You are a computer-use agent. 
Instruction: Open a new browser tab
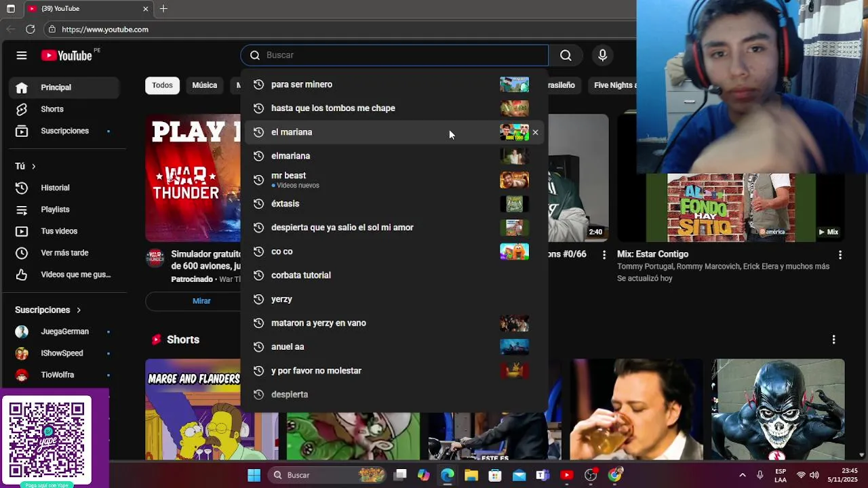163,9
